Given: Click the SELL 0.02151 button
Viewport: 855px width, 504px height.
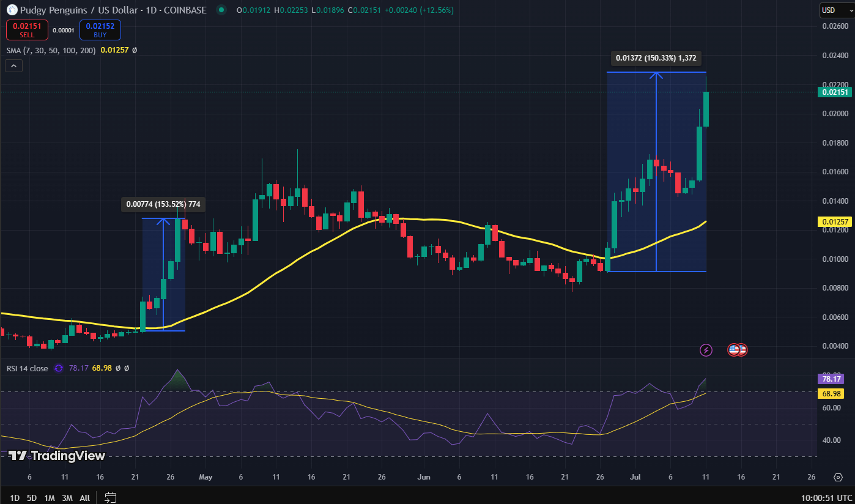Looking at the screenshot, I should click(27, 29).
